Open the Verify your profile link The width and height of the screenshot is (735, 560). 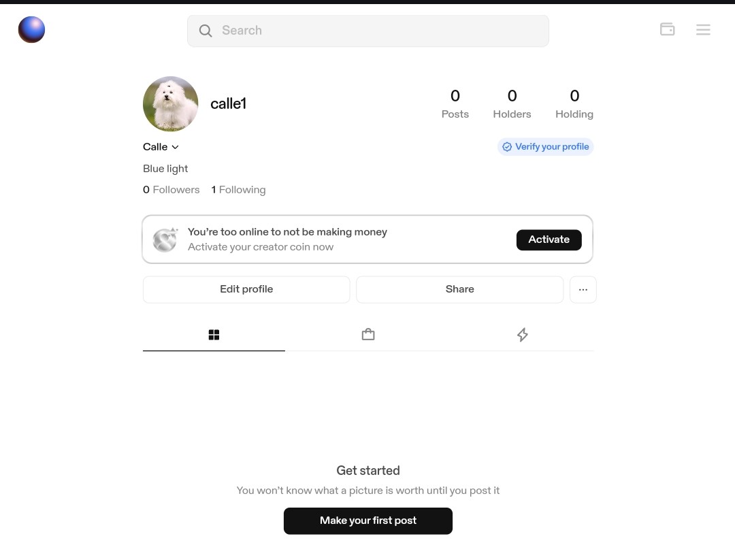pos(551,147)
